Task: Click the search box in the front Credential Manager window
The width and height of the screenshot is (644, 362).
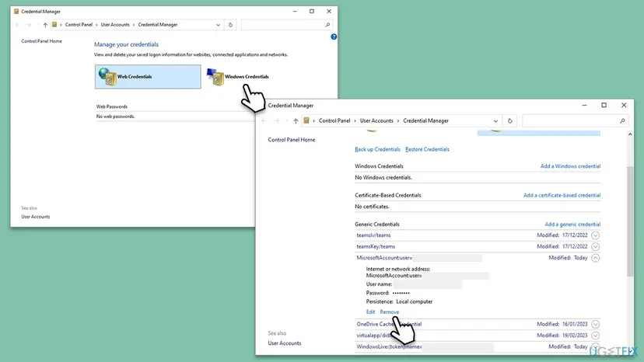Action: [x=575, y=120]
